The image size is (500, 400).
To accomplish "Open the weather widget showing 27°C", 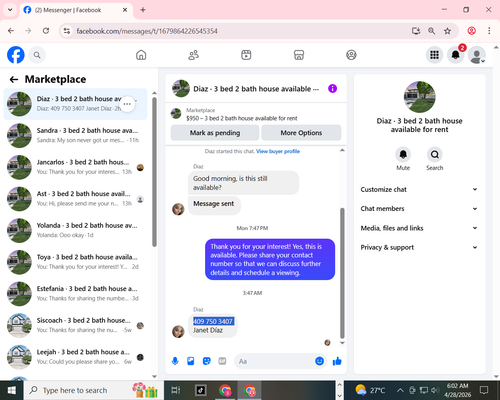I will [370, 390].
